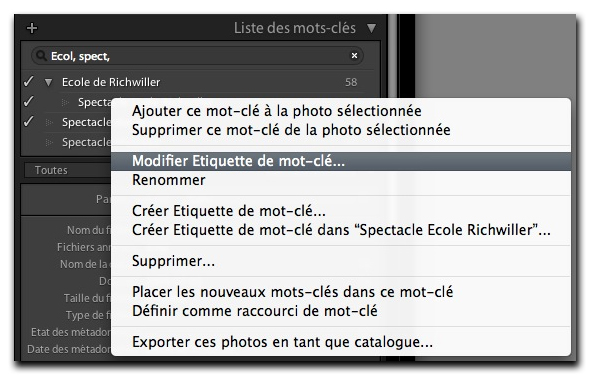
Task: Clear the keyword search field text
Action: tap(354, 56)
